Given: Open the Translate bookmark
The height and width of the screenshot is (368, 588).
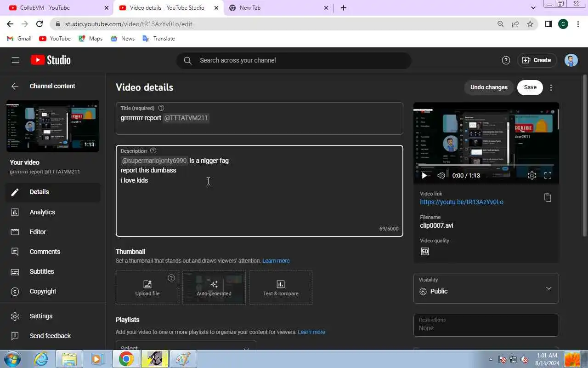Looking at the screenshot, I should [x=159, y=39].
